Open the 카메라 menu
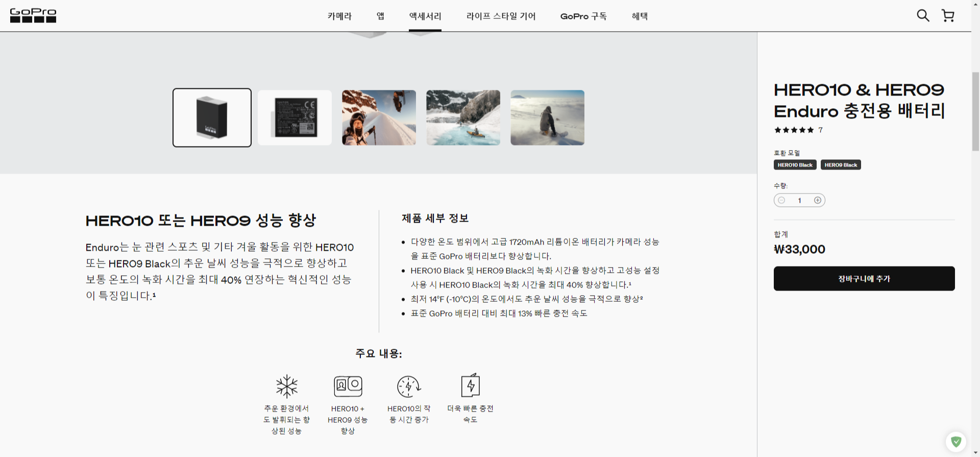Screen dimensions: 980x457 [x=339, y=16]
